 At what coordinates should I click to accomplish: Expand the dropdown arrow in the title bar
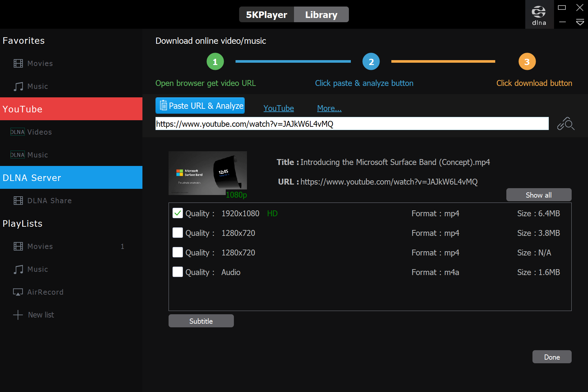(580, 22)
